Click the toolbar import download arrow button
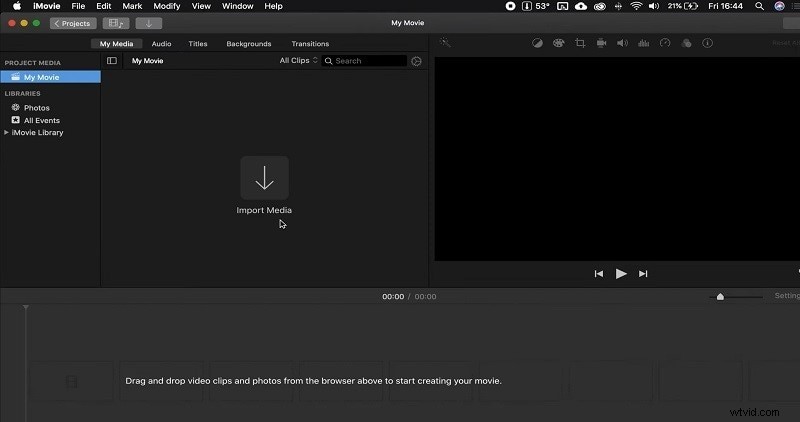The image size is (800, 422). [x=149, y=23]
